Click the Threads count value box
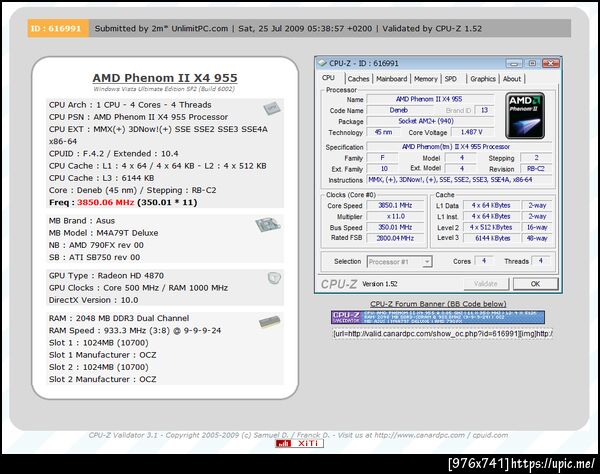 [541, 261]
